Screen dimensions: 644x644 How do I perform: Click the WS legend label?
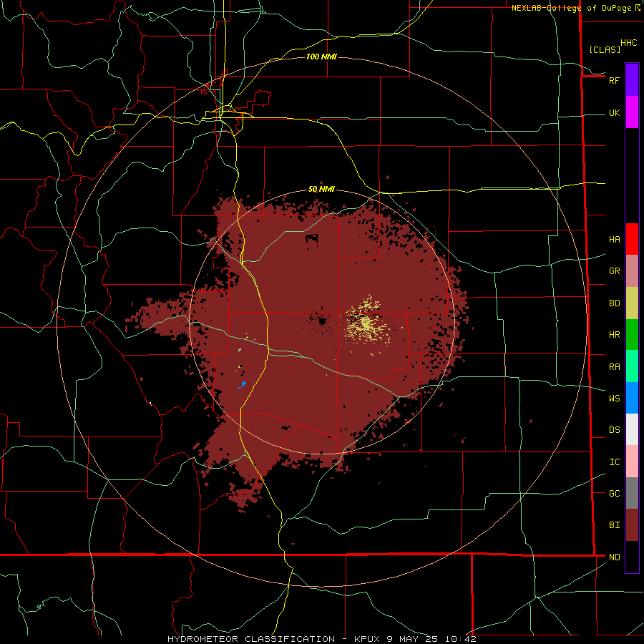click(614, 398)
